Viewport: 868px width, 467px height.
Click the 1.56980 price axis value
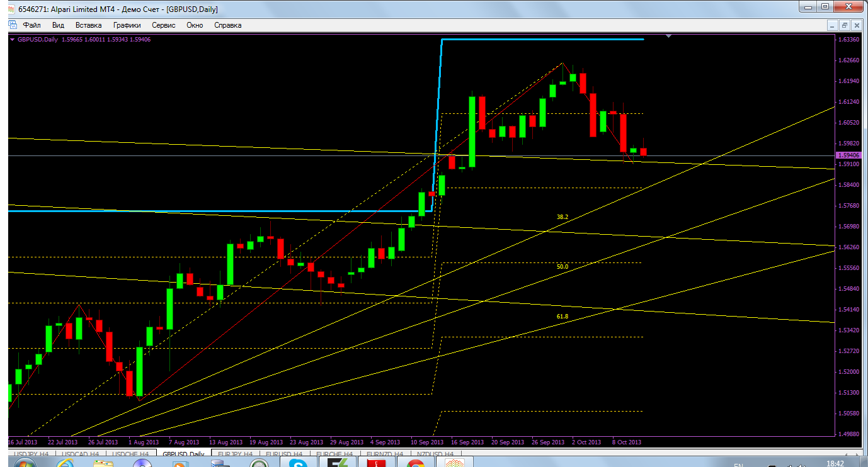click(x=849, y=227)
